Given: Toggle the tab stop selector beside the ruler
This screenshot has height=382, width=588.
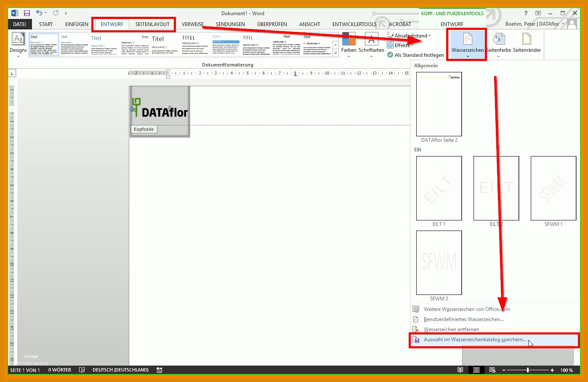Looking at the screenshot, I should point(12,74).
